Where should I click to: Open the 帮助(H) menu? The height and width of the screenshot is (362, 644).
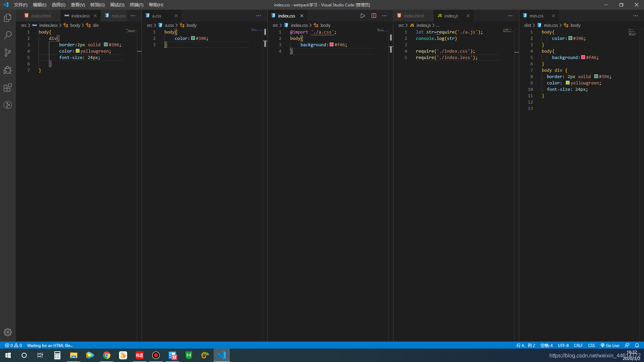click(156, 5)
